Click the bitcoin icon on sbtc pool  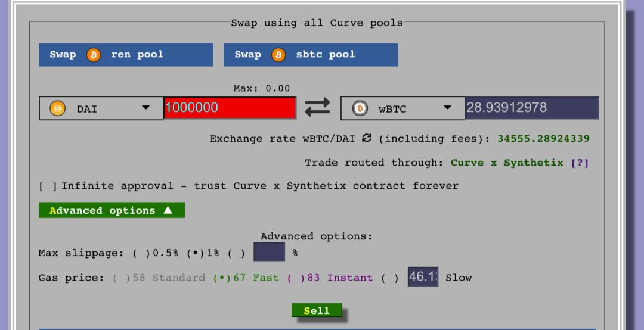coord(278,55)
